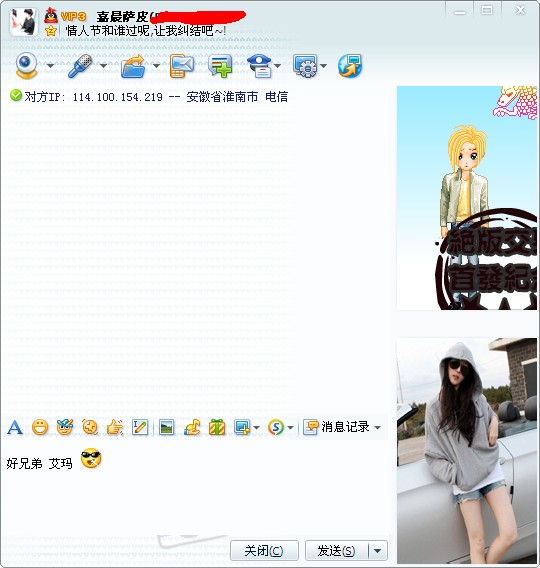Insert a picture with the image icon
Image resolution: width=540 pixels, height=568 pixels.
point(167,427)
